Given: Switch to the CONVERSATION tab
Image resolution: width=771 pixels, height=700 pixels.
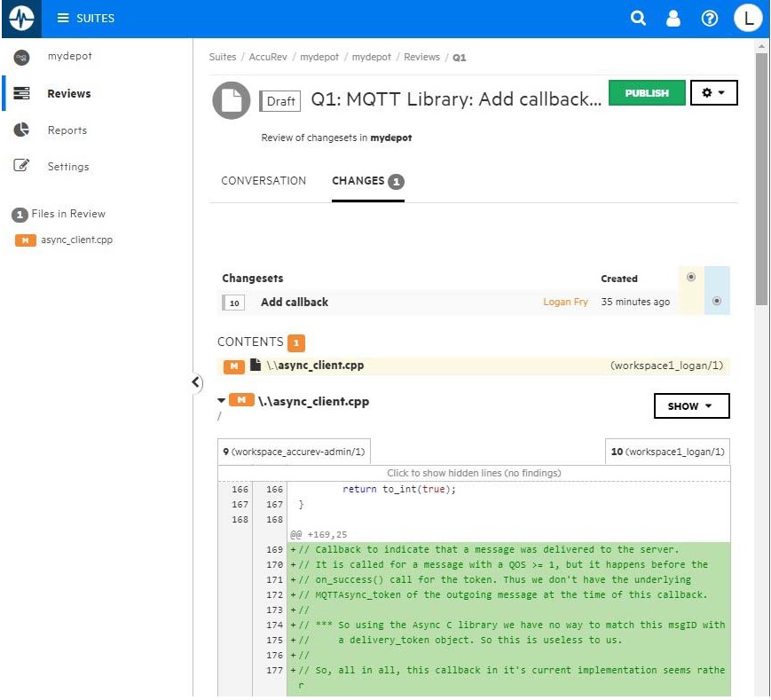Looking at the screenshot, I should point(264,181).
